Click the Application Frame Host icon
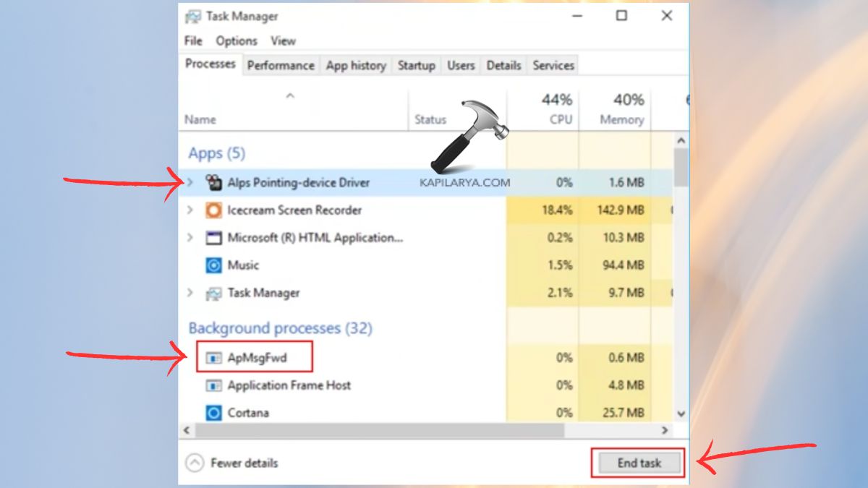This screenshot has width=868, height=488. click(213, 385)
